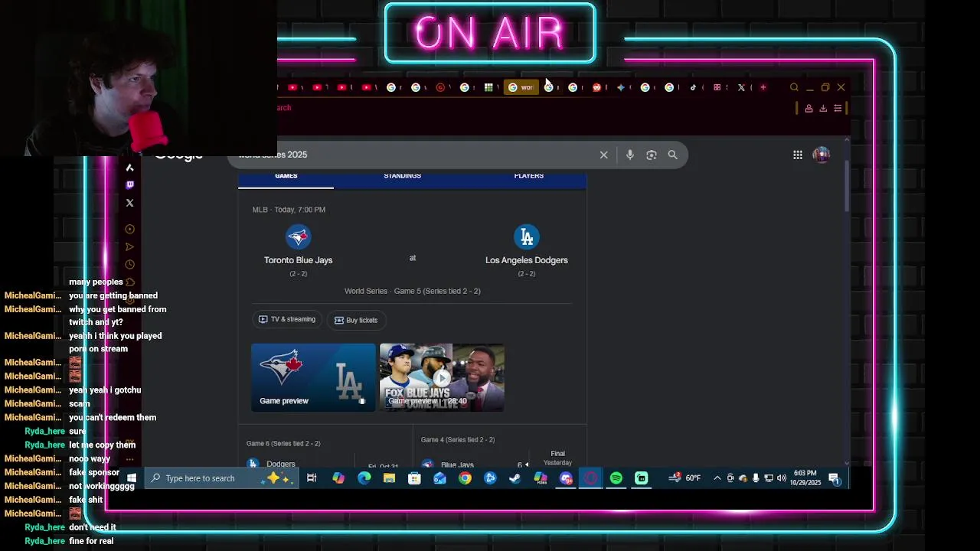Open the browser downloads icon
The height and width of the screenshot is (551, 980).
(x=823, y=108)
